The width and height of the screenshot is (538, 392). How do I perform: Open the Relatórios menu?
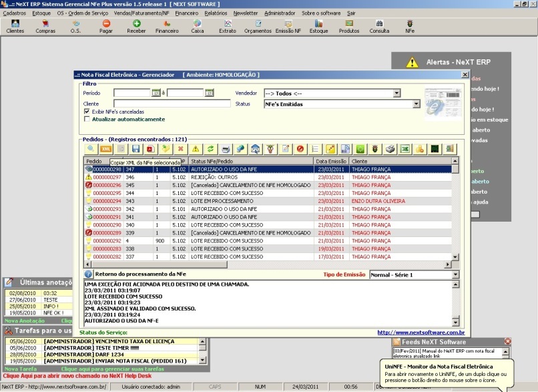point(216,13)
